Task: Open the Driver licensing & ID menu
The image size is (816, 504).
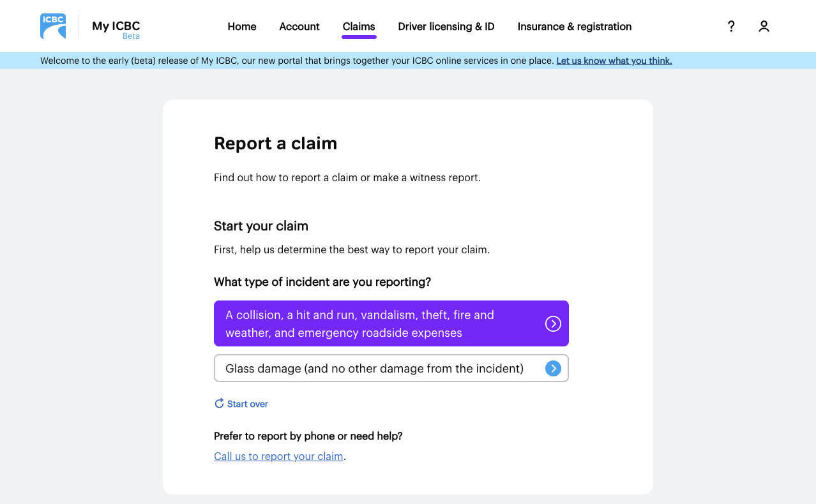Action: point(446,27)
